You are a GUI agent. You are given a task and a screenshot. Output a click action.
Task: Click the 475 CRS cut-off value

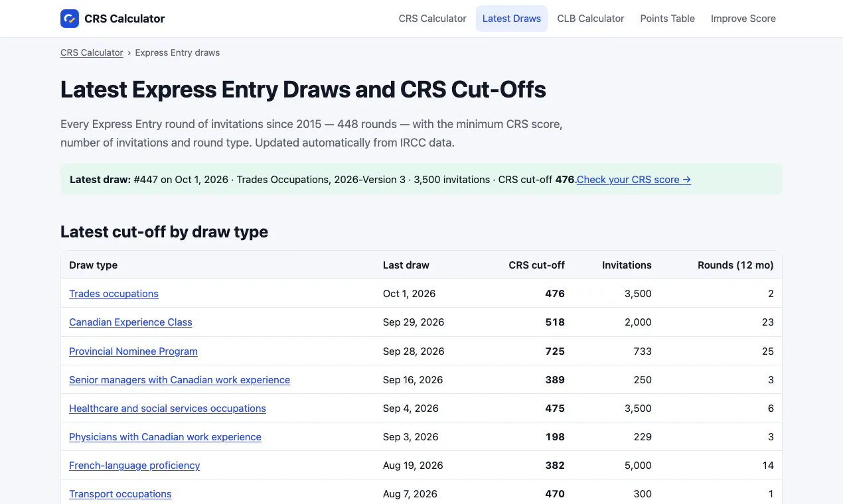[555, 409]
